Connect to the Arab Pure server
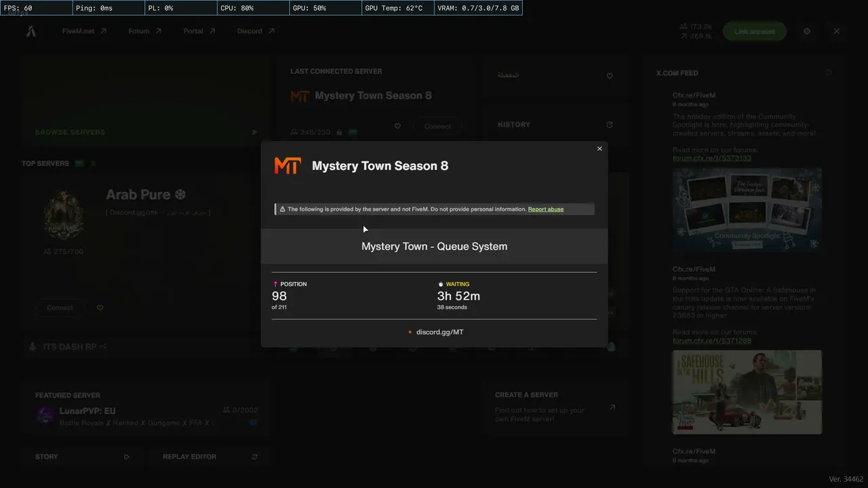Screen dimensions: 868x488 tap(60, 308)
